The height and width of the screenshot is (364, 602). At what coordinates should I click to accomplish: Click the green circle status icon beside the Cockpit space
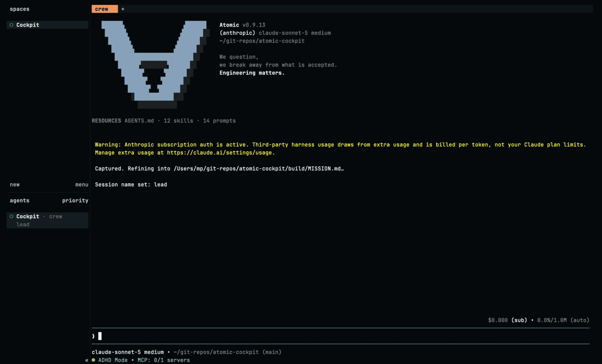12,25
